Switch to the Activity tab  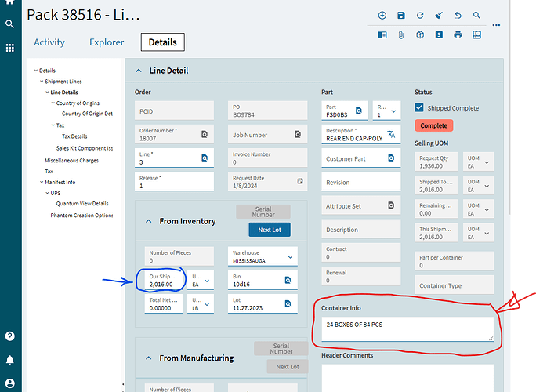(x=49, y=42)
